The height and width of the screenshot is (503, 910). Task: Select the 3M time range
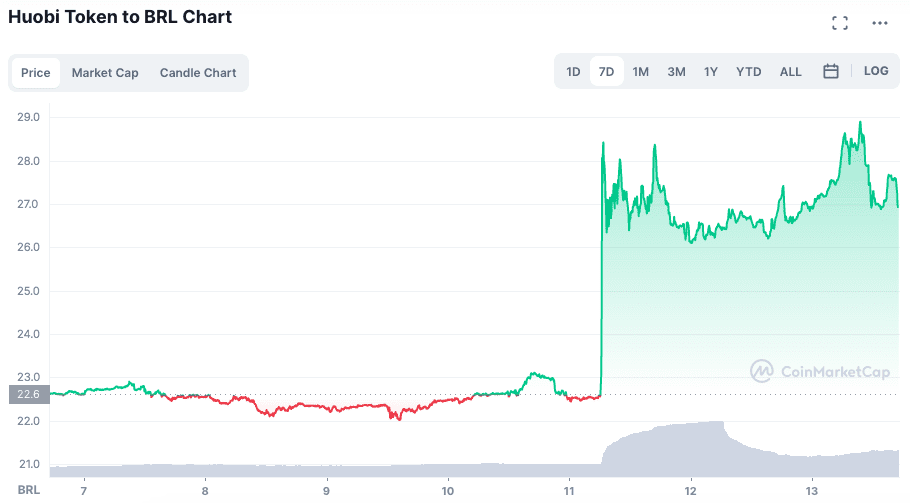(x=677, y=72)
